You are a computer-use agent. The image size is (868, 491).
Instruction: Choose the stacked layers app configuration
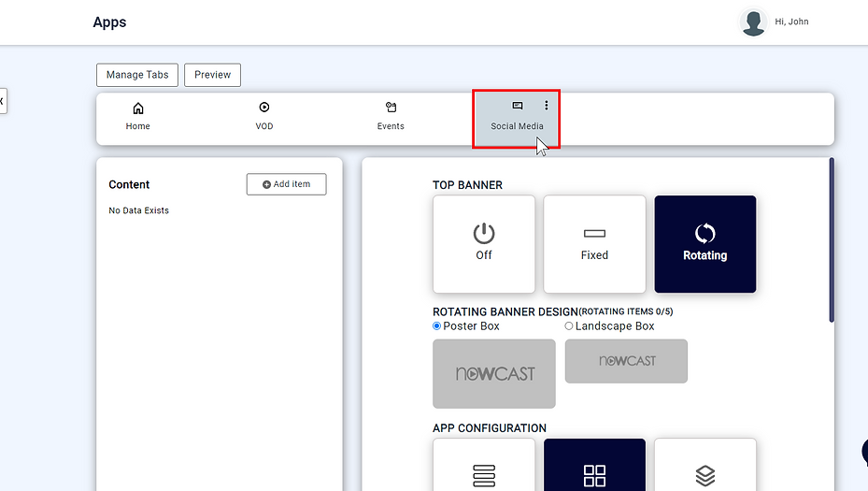click(705, 466)
